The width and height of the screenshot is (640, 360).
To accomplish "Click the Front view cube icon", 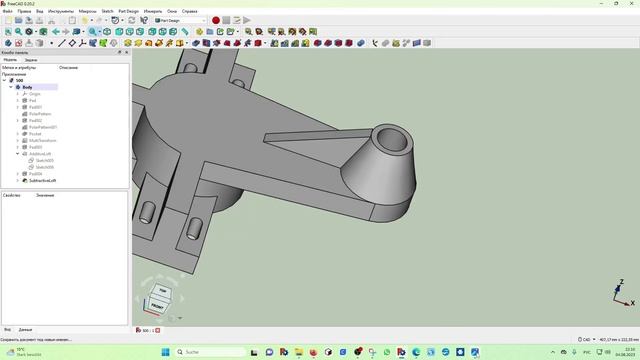I will pyautogui.click(x=119, y=31).
